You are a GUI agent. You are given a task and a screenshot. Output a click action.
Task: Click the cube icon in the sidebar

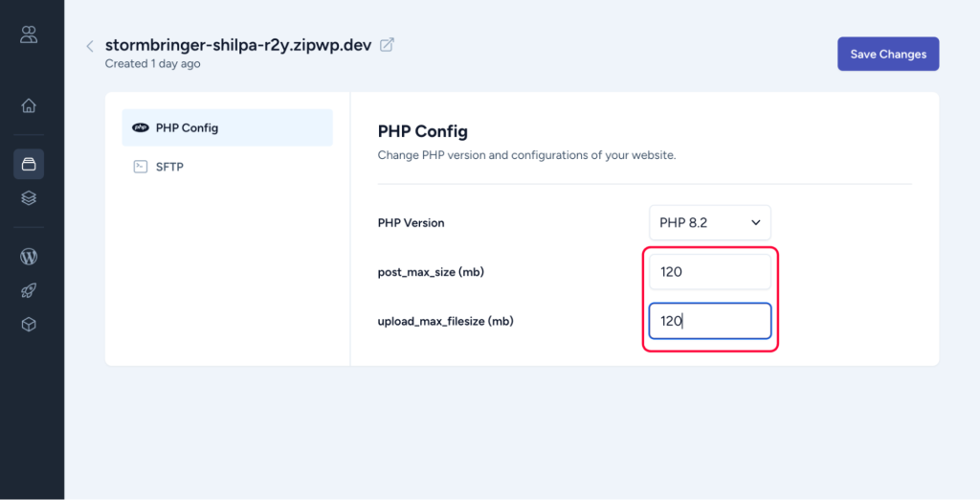(x=29, y=325)
